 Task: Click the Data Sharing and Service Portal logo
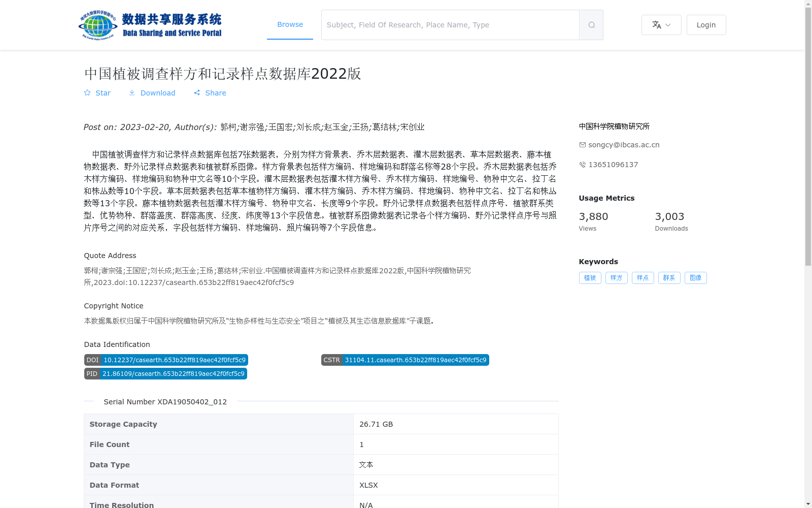pyautogui.click(x=150, y=25)
